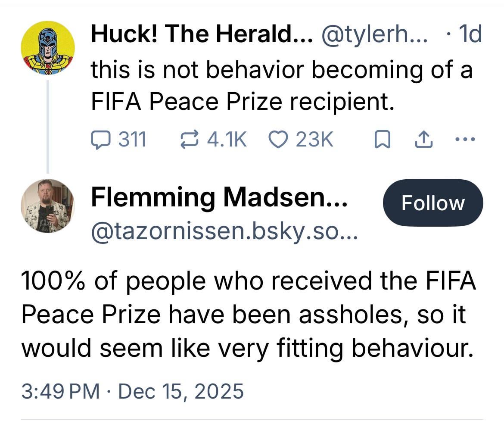This screenshot has height=421, width=504.
Task: Click the 3:49 PM Dec 15, 2025 timestamp
Action: tap(132, 391)
